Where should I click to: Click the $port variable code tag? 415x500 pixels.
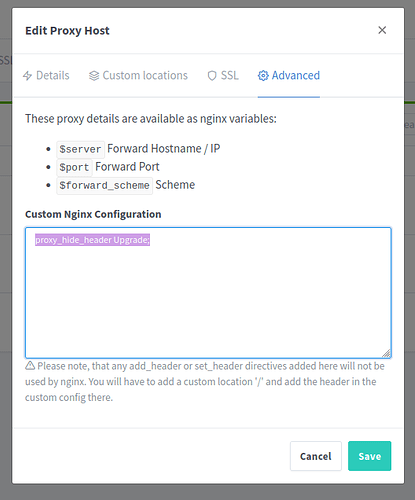[x=74, y=167]
